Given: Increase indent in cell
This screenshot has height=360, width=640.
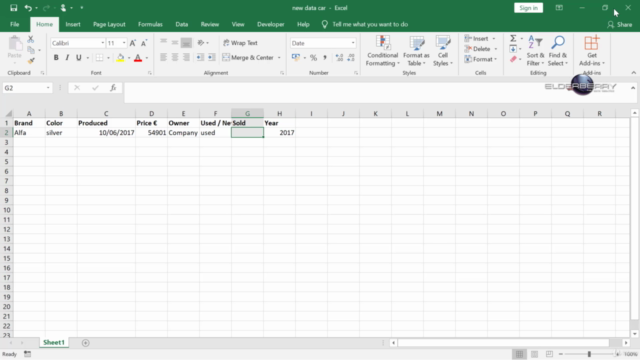Looking at the screenshot, I should pyautogui.click(x=211, y=58).
